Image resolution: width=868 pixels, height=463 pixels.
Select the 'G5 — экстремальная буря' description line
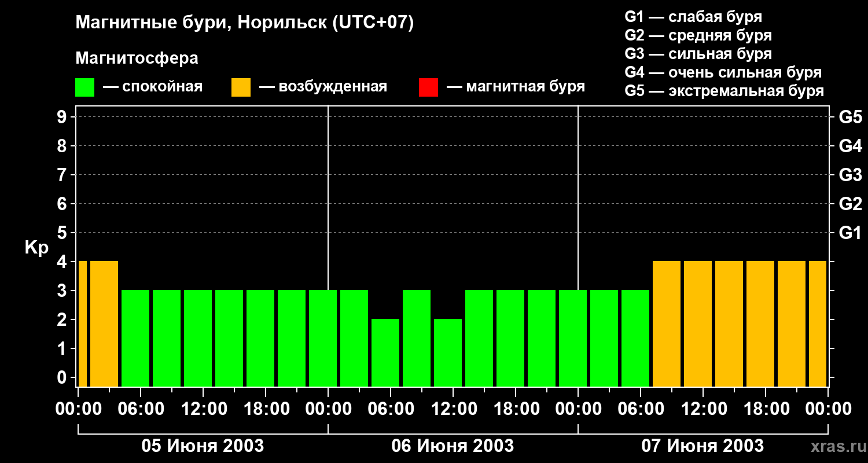coord(724,91)
